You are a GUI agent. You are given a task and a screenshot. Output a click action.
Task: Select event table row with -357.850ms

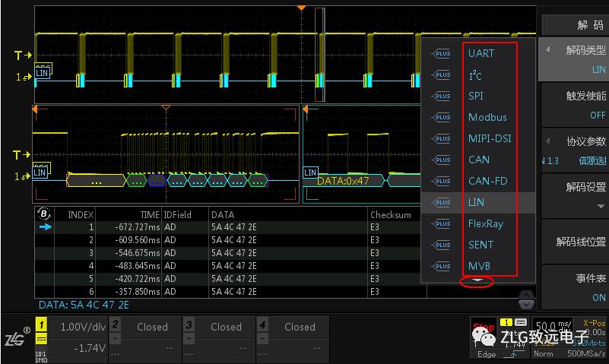[x=230, y=292]
